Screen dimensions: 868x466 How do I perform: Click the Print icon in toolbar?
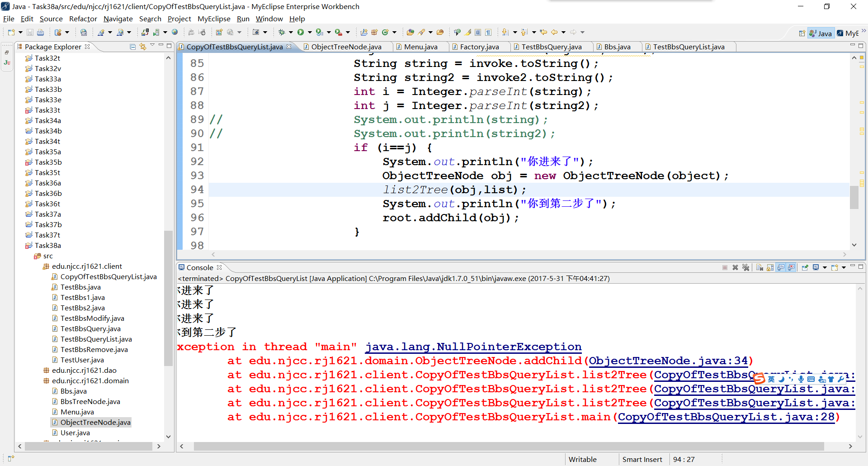click(x=40, y=32)
